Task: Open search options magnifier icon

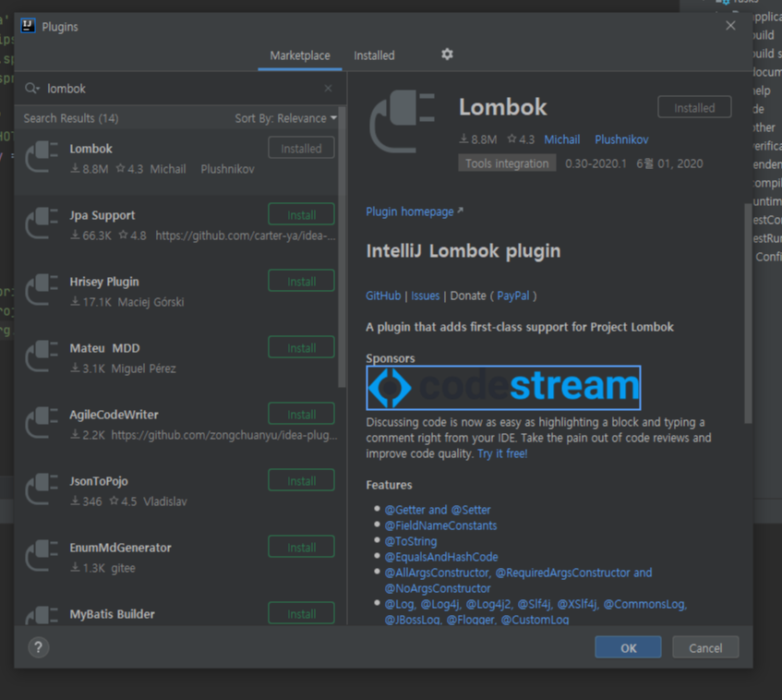Action: coord(32,89)
